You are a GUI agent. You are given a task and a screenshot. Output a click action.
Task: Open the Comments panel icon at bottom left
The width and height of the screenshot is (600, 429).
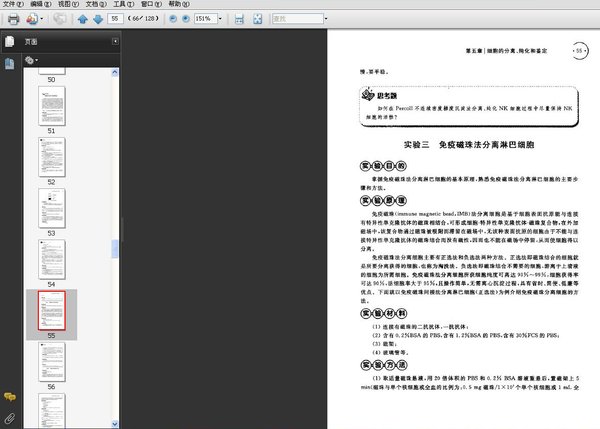9,398
